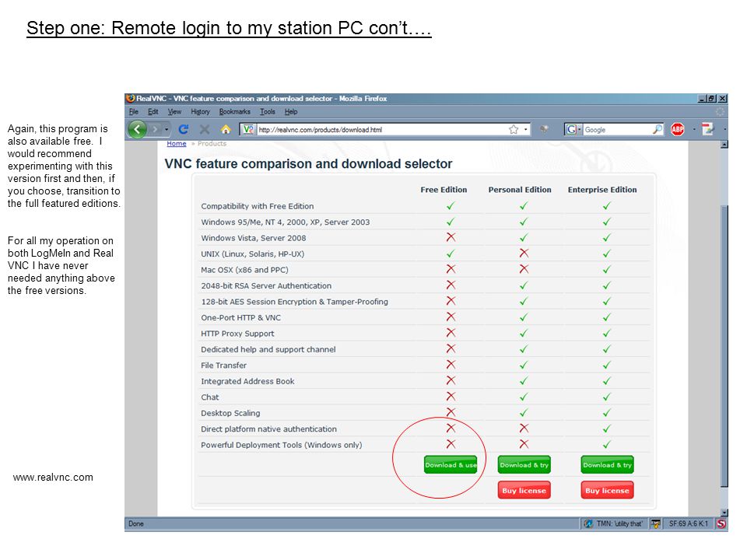The image size is (747, 560).
Task: Click the toolbar page-edit icon right of ABP
Action: 708,129
